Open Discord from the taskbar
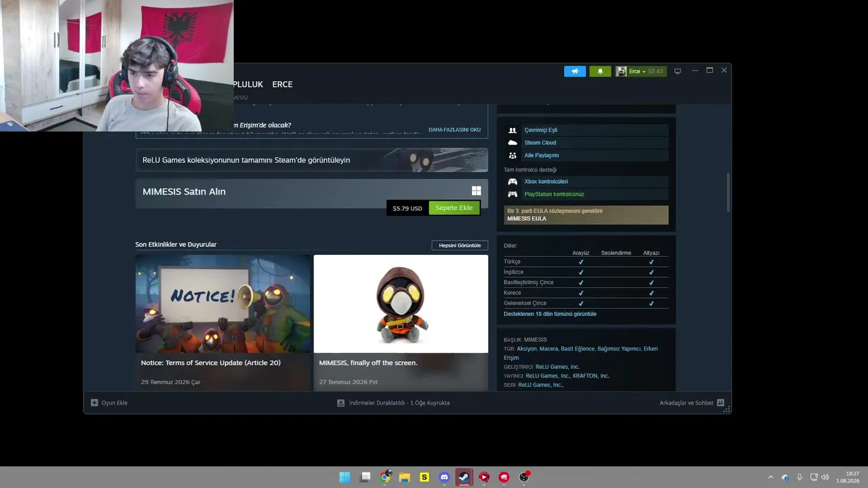This screenshot has width=868, height=488. tap(444, 477)
